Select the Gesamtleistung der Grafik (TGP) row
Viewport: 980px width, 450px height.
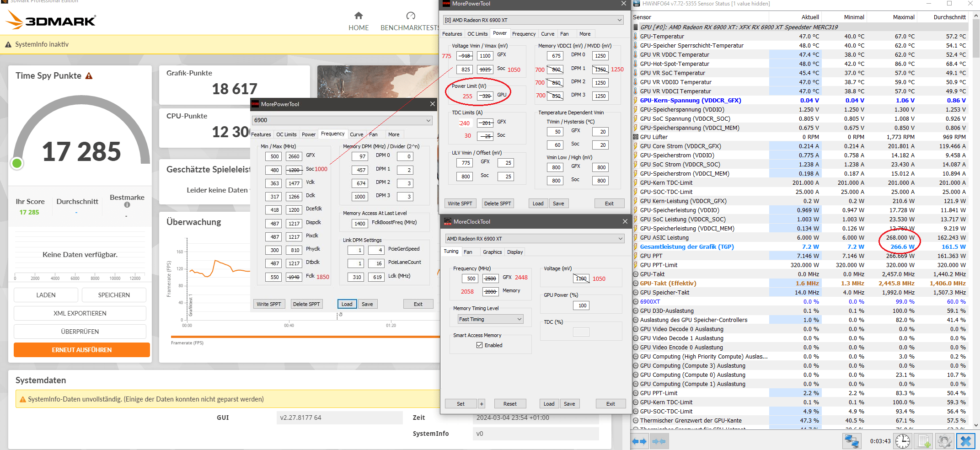tap(801, 247)
